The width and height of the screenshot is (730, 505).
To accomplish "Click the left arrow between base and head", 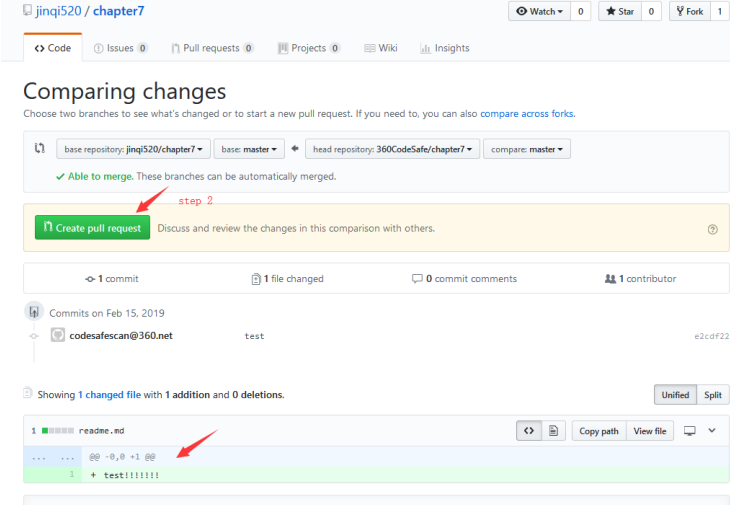I will 295,148.
